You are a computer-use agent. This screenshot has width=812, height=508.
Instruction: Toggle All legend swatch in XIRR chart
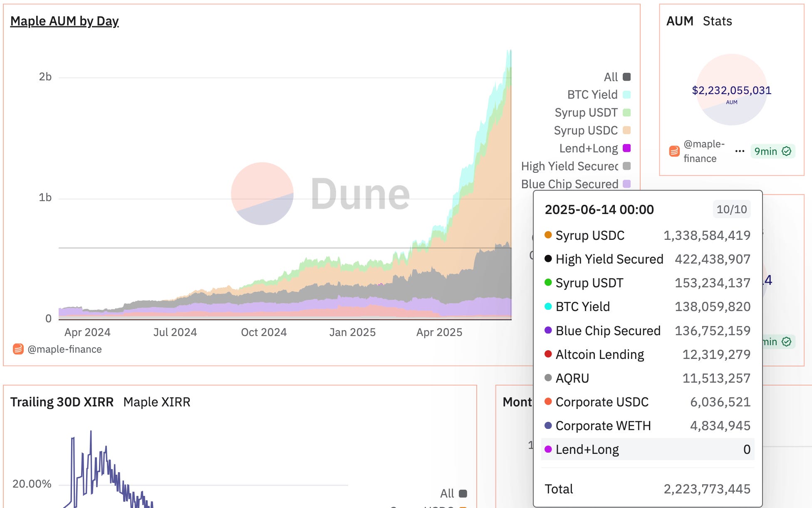(463, 494)
